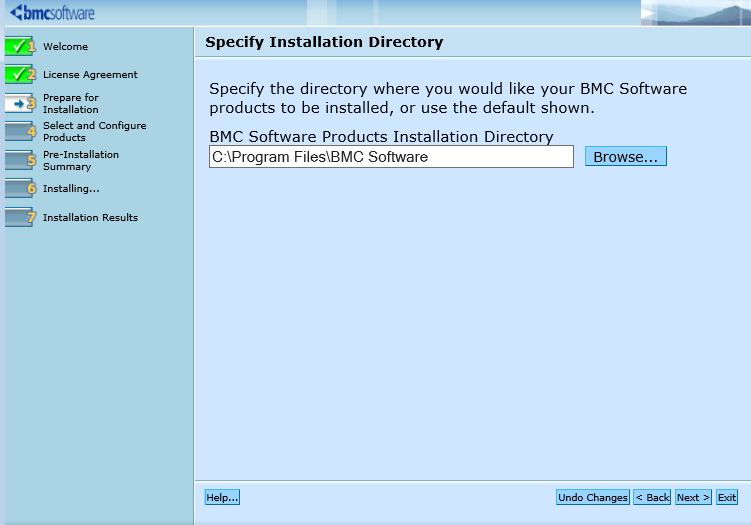Click the BMC Software logo

pos(52,13)
